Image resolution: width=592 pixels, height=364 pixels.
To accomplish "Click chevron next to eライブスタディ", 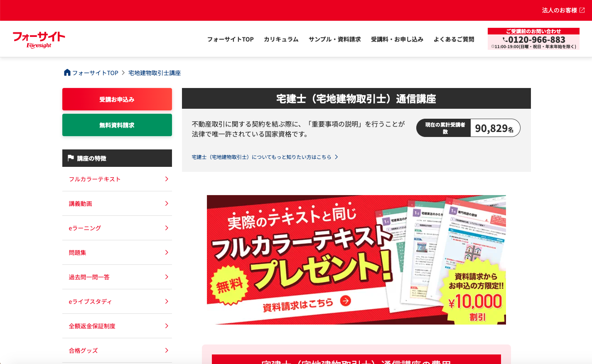I will click(x=167, y=301).
